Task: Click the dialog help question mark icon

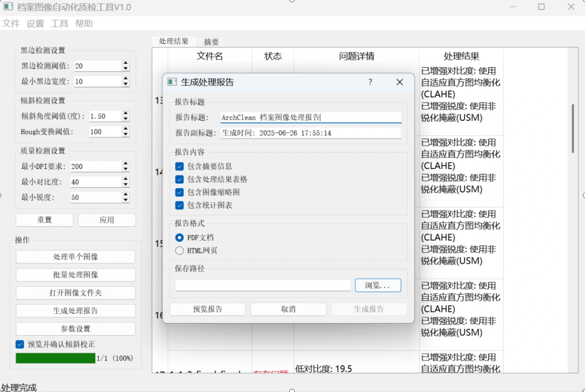Action: [370, 82]
